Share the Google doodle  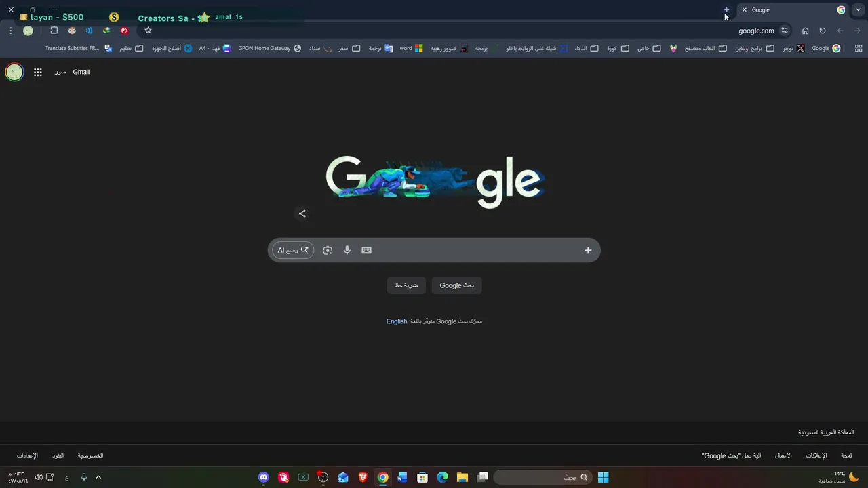[302, 213]
